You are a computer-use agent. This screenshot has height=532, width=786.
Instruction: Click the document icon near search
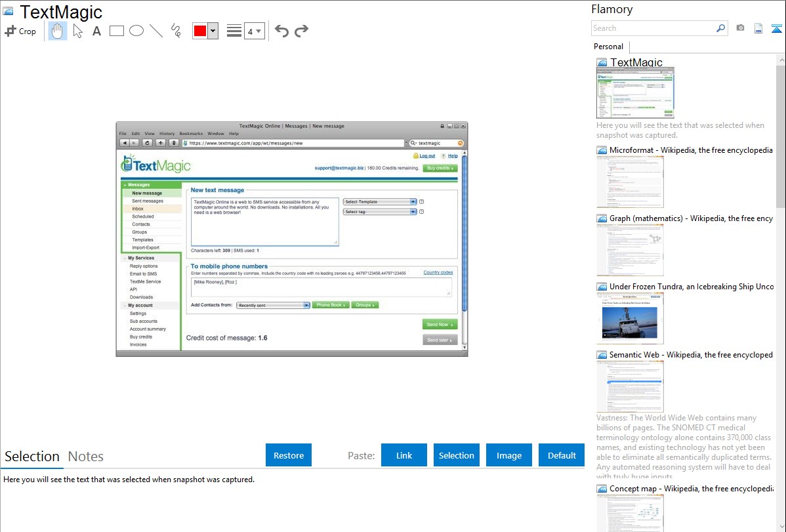(758, 28)
